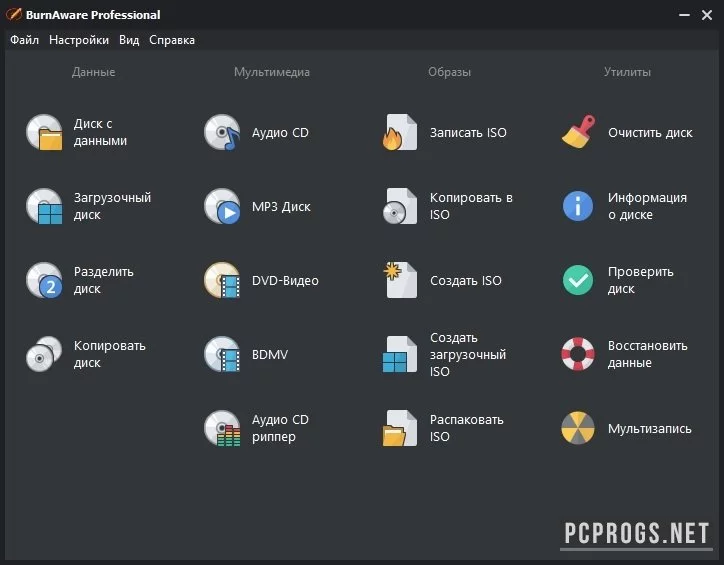Viewport: 724px width, 565px height.
Task: Click the Копировать в ISO icon
Action: point(400,206)
